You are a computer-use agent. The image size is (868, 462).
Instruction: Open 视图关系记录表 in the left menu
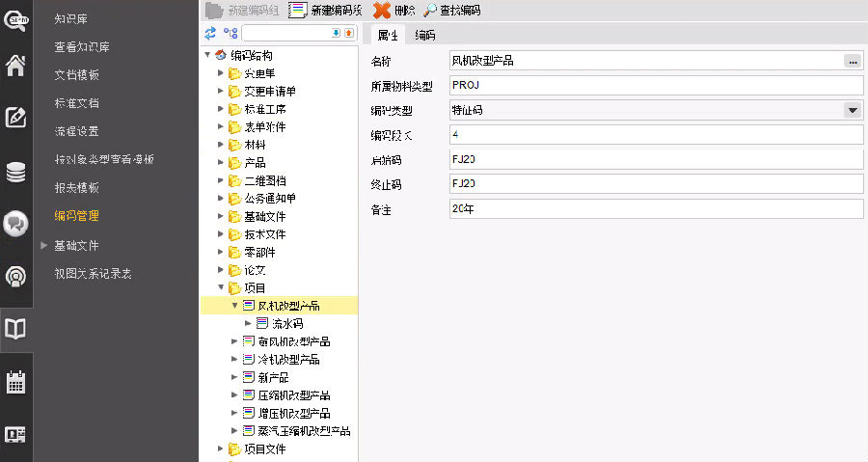tap(93, 273)
